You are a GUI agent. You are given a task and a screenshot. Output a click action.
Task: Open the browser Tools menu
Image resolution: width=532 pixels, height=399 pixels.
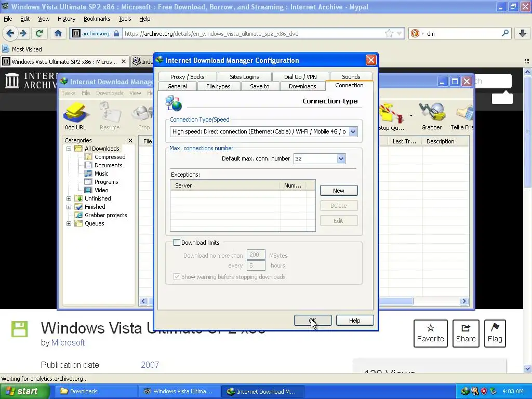[x=125, y=19]
